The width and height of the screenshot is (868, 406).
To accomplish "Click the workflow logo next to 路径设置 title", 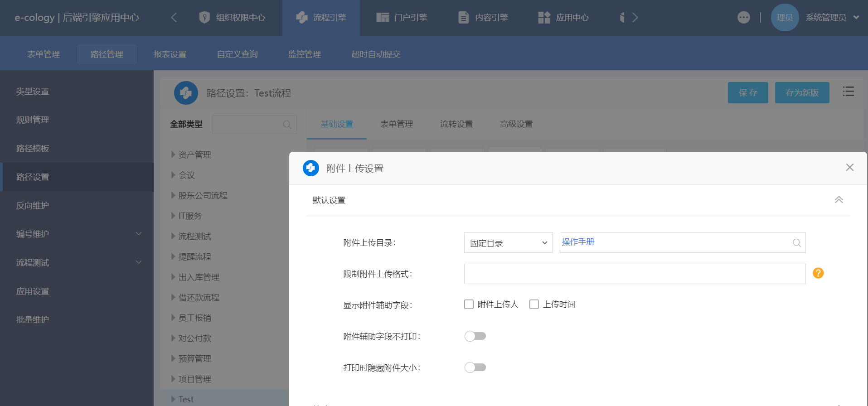I will point(186,93).
